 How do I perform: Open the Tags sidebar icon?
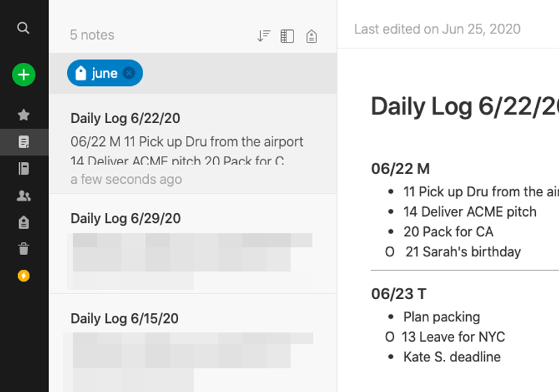point(24,222)
